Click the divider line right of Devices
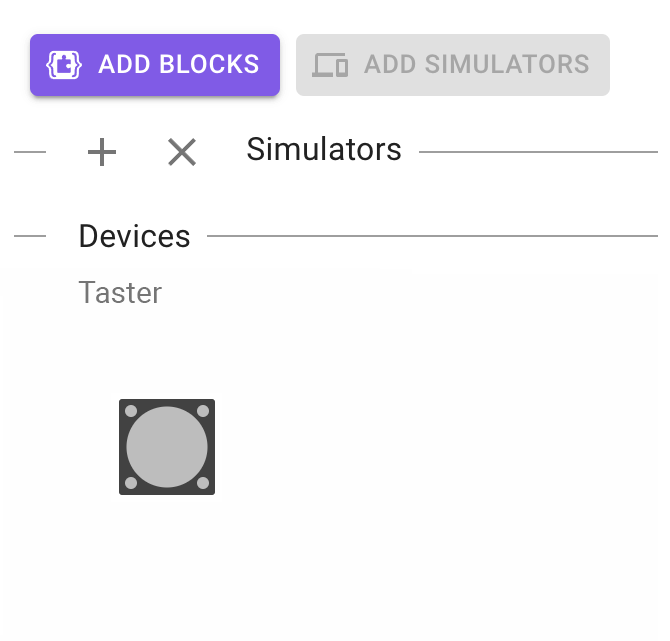Viewport: 670px width, 641px height. point(432,237)
